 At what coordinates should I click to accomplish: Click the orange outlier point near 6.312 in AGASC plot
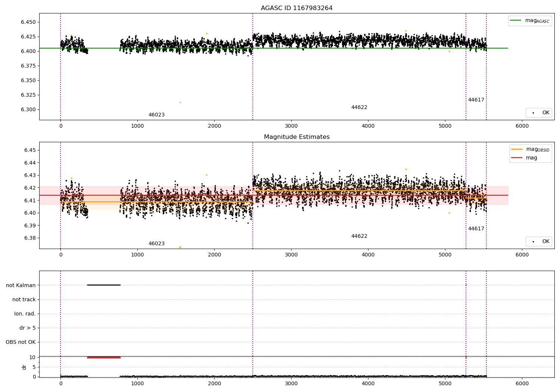[180, 102]
